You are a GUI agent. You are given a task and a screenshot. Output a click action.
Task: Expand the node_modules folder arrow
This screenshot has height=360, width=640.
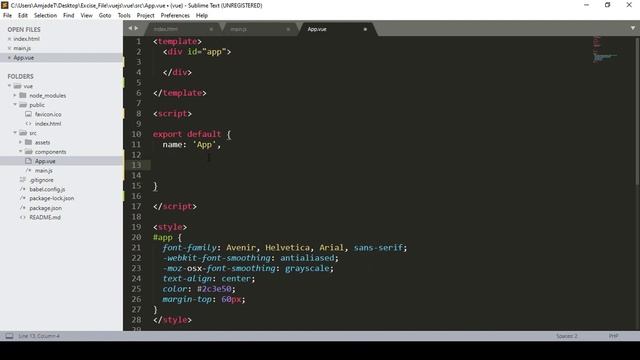(x=15, y=96)
